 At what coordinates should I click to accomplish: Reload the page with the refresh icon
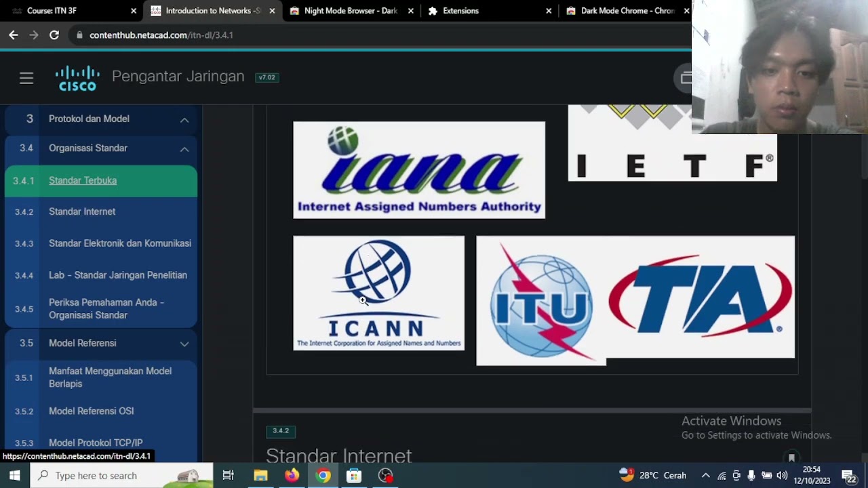[54, 35]
